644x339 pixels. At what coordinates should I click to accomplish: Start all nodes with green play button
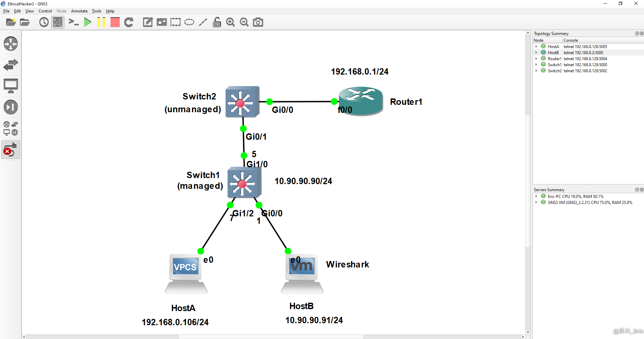88,22
